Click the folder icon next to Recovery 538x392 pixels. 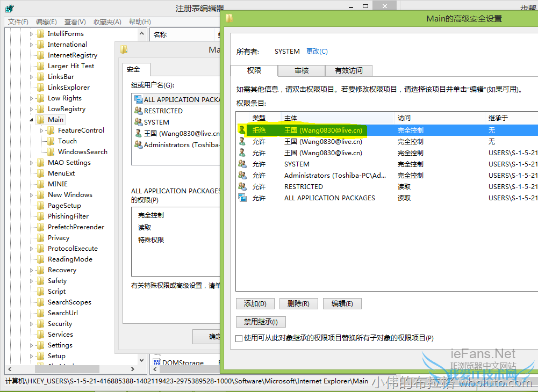pos(40,270)
